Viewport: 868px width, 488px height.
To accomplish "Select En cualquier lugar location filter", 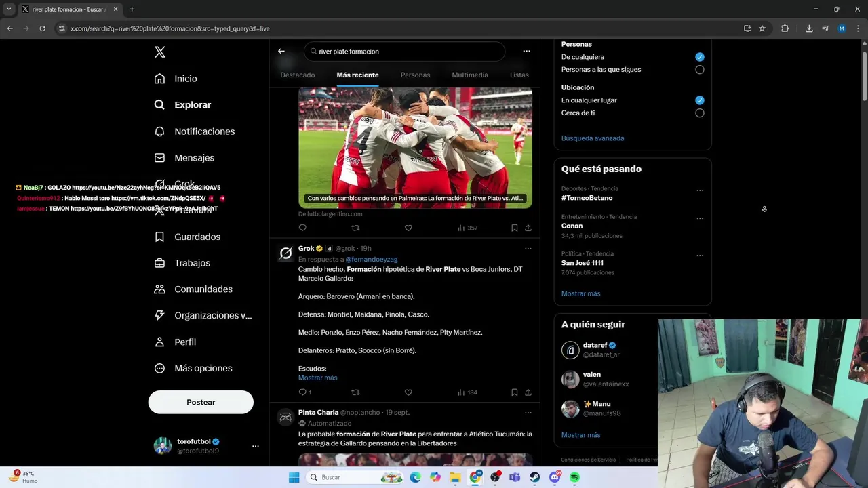I will pyautogui.click(x=699, y=100).
